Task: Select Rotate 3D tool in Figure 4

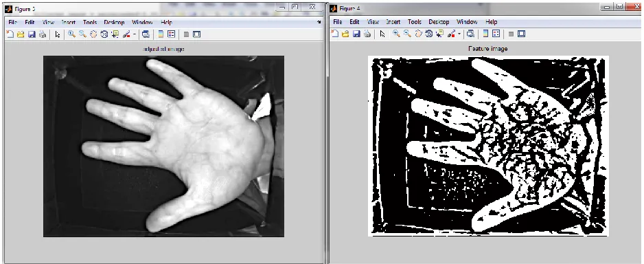Action: (429, 33)
